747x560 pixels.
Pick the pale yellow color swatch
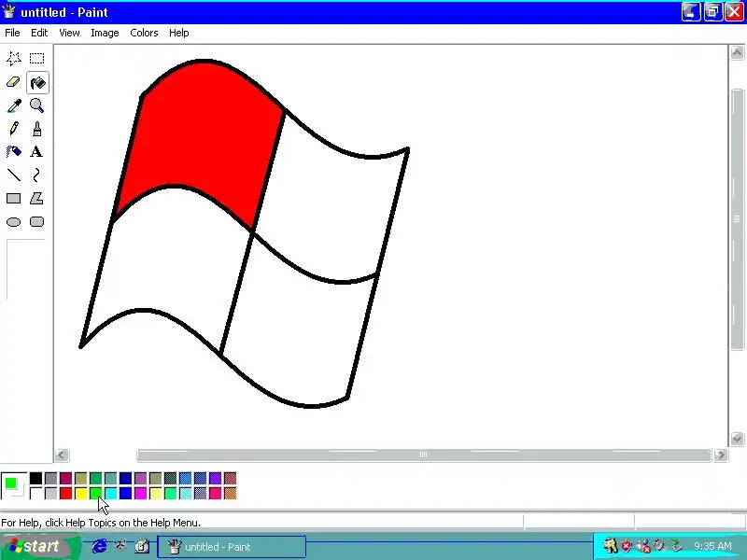tap(155, 493)
